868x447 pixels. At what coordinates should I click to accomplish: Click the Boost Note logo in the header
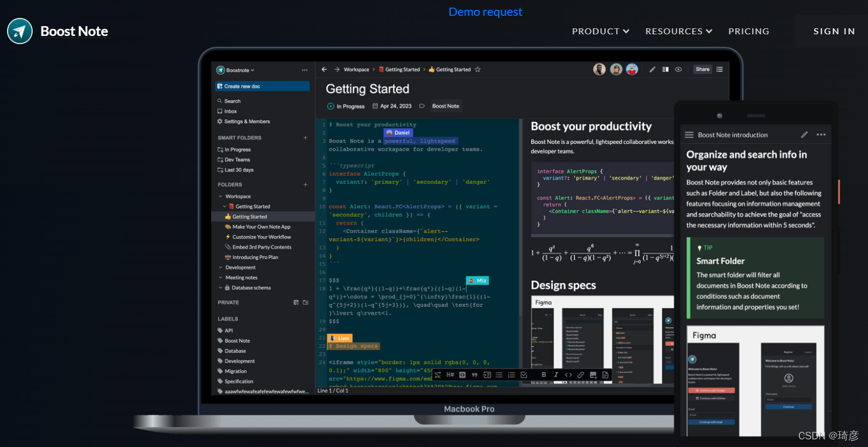pos(58,32)
